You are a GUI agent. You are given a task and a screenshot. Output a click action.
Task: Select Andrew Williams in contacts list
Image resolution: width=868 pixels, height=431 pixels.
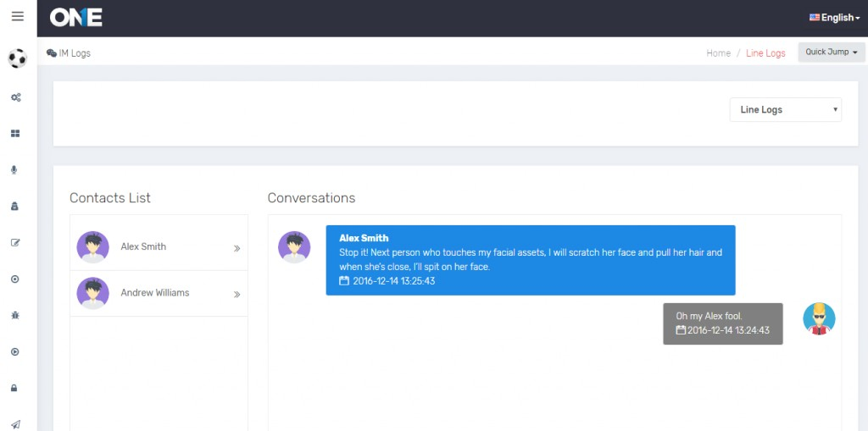click(x=154, y=293)
